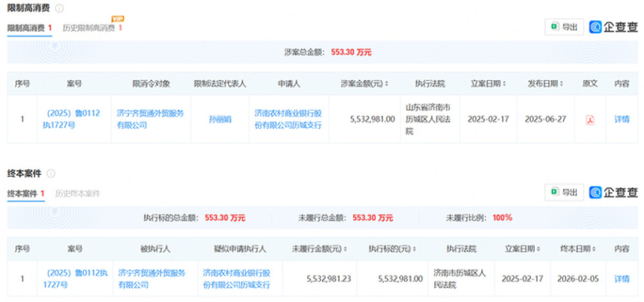Open 济宁齐贸通外贸服务有限公司 in the 终本案件 table
Viewport: 644px width, 302px height.
(x=152, y=279)
